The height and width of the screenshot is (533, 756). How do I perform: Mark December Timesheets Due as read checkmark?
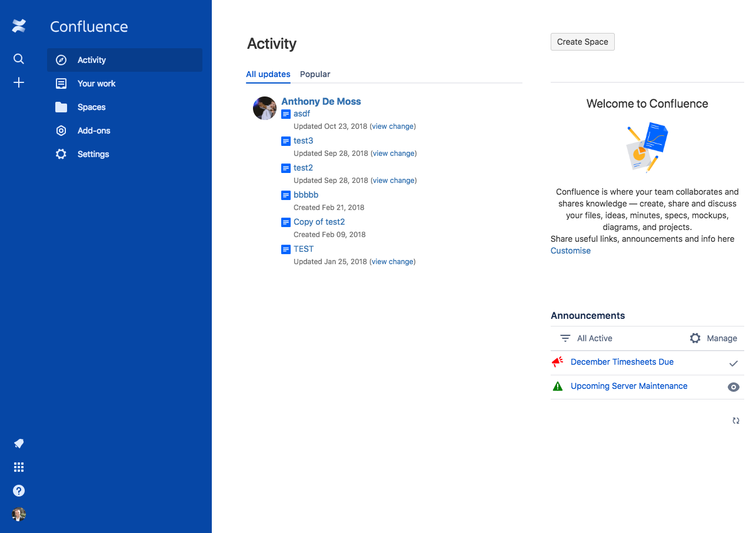tap(734, 364)
